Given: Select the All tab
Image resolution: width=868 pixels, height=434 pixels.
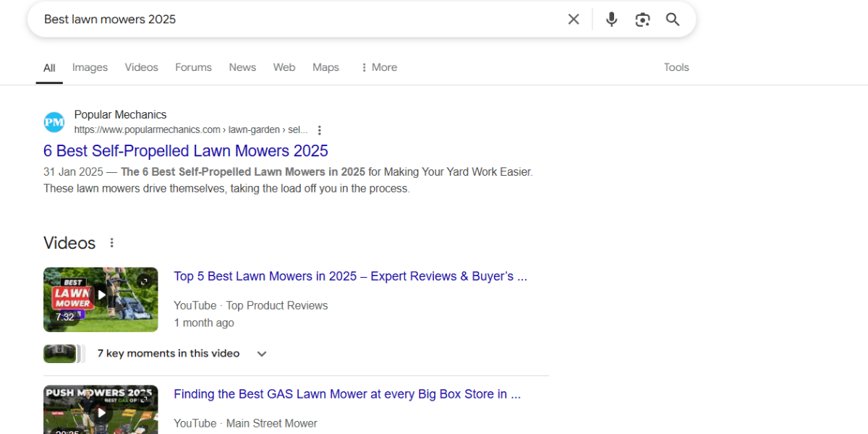Looking at the screenshot, I should (x=49, y=68).
